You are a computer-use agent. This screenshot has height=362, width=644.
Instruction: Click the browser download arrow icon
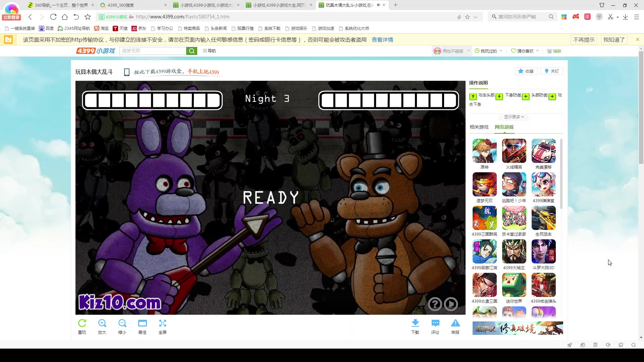pos(625,17)
